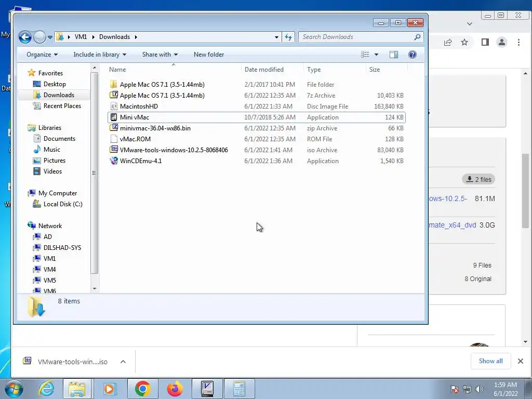Image resolution: width=532 pixels, height=399 pixels.
Task: Click the Chrome share page icon
Action: (x=448, y=43)
